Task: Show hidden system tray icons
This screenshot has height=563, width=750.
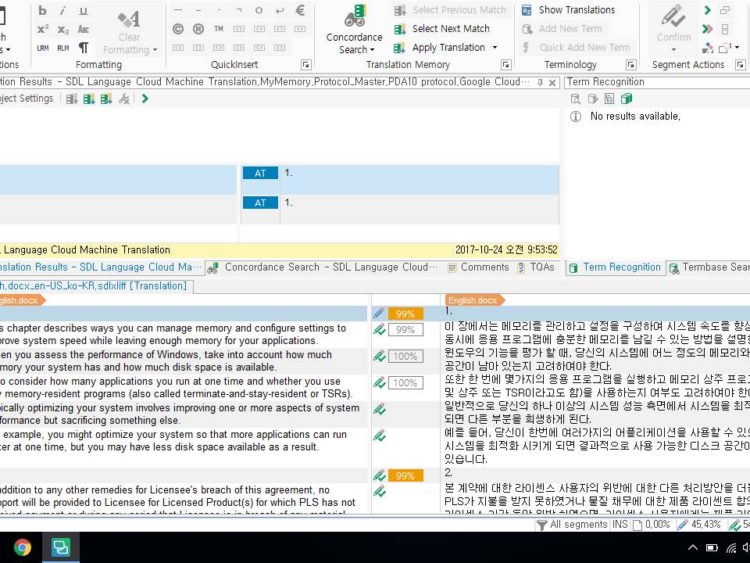Action: click(x=692, y=548)
